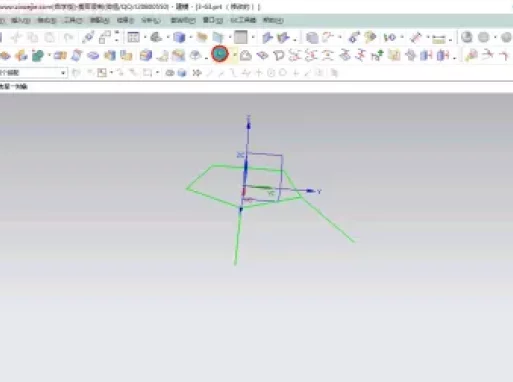Open the 插入 menu
513x382 pixels.
(21, 21)
